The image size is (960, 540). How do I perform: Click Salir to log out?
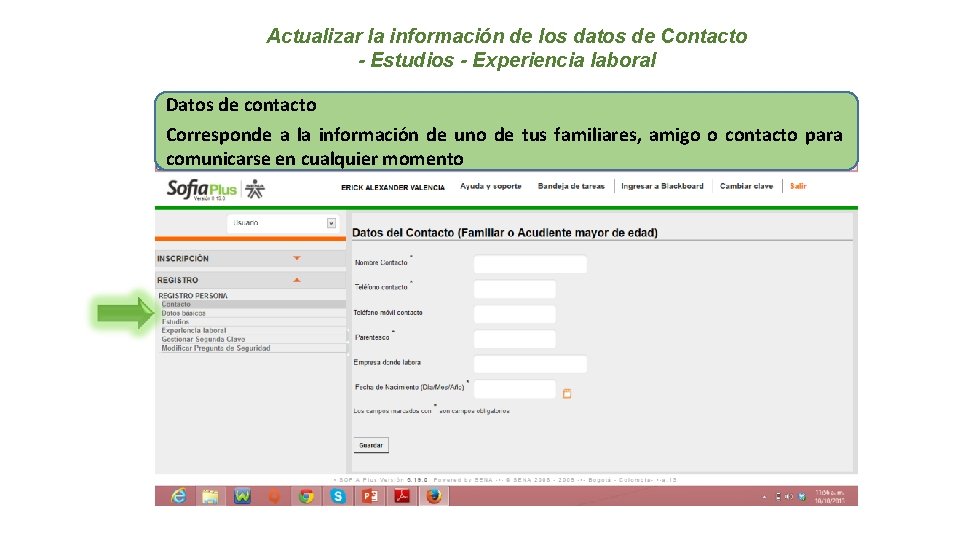(x=798, y=186)
